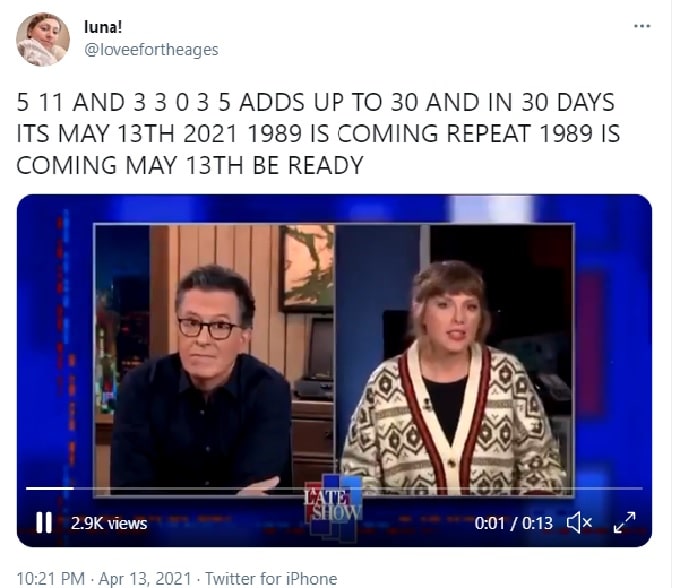Unmute the video using the speaker icon

tap(580, 523)
